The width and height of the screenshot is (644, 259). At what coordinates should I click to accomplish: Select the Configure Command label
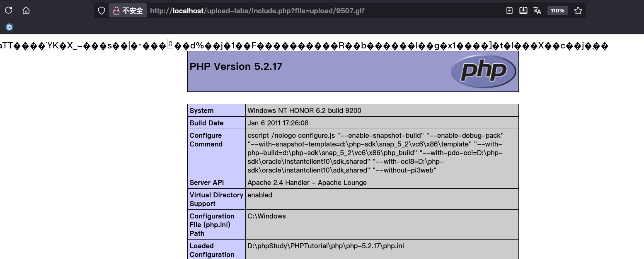click(x=206, y=140)
